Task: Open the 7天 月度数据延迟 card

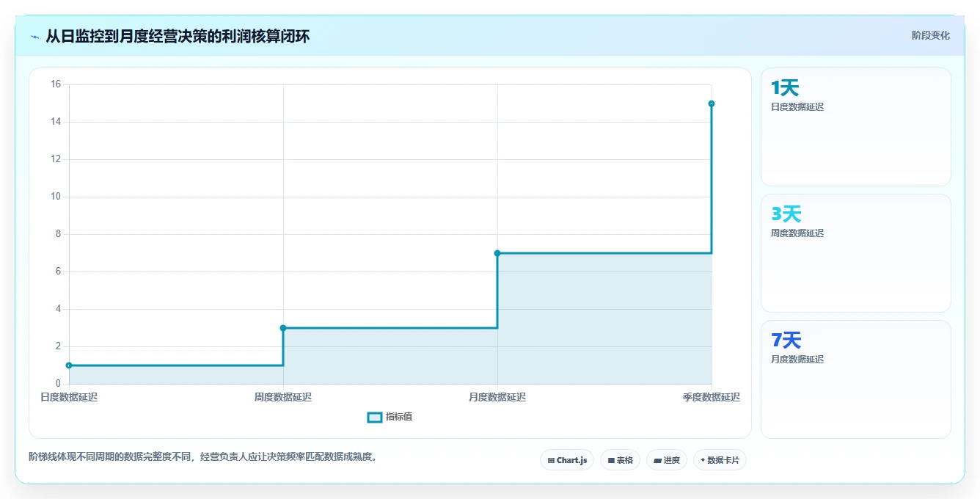Action: (x=856, y=379)
